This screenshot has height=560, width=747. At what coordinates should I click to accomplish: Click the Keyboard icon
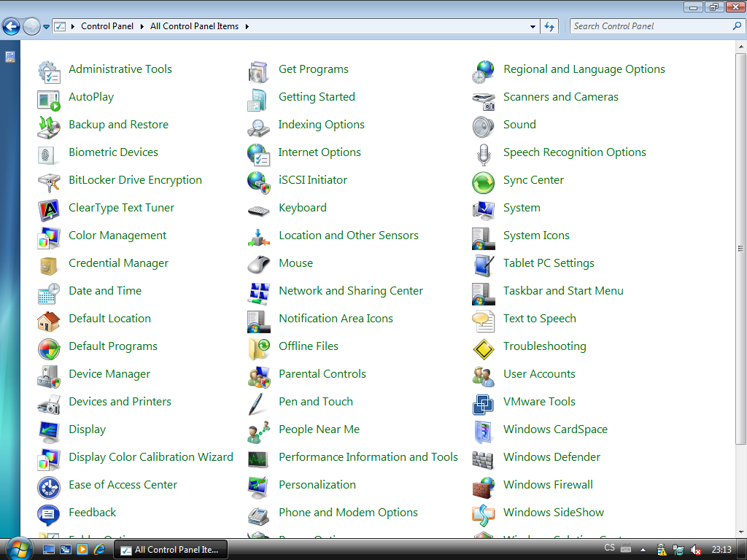coord(259,210)
